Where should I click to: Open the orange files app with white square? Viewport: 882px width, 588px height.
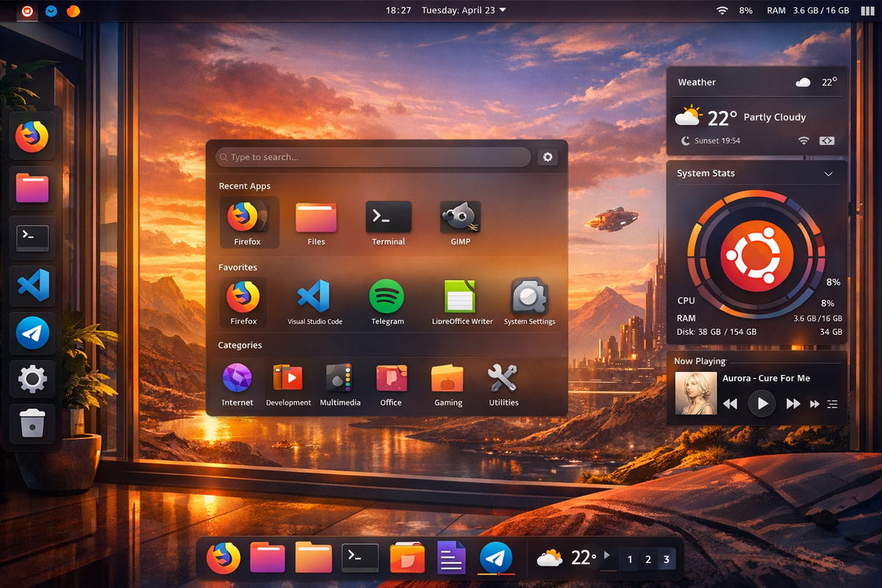[407, 558]
